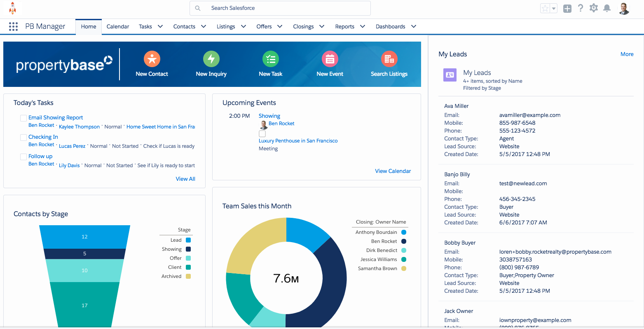
Task: Open the Reports tab
Action: tap(345, 26)
